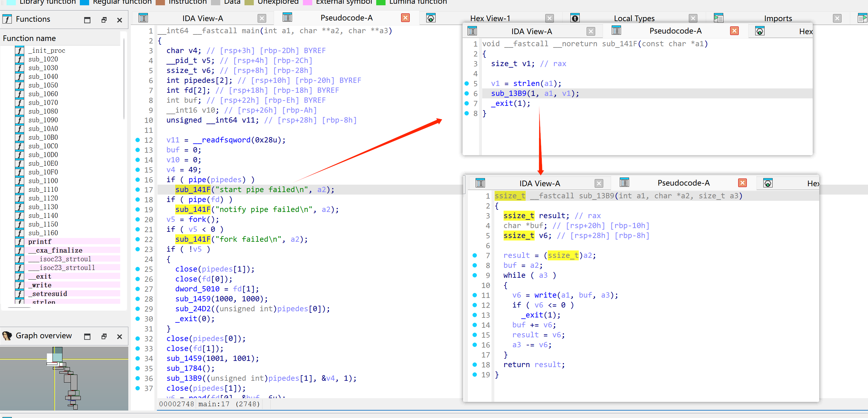Click the Graph overview thumbnail
Image resolution: width=868 pixels, height=418 pixels.
click(64, 378)
